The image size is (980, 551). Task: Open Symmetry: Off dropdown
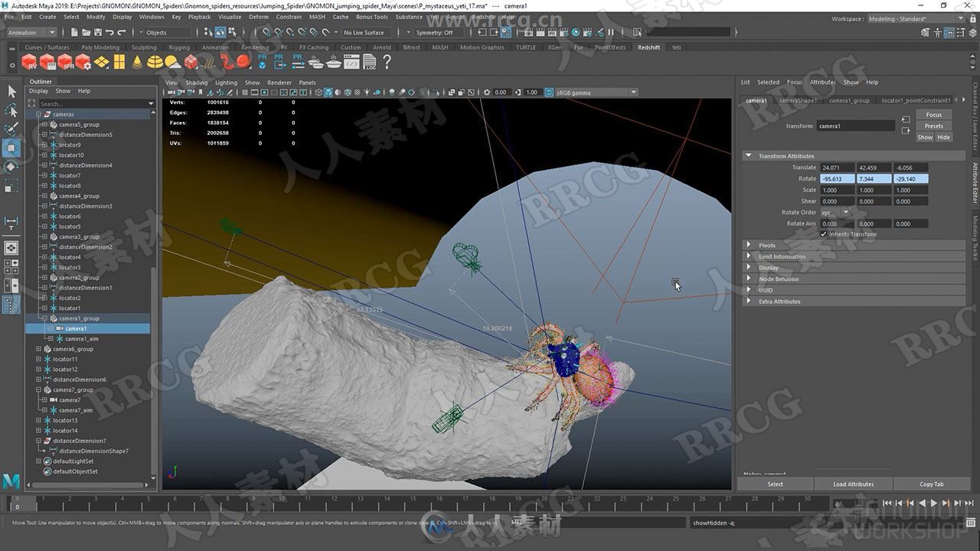437,33
